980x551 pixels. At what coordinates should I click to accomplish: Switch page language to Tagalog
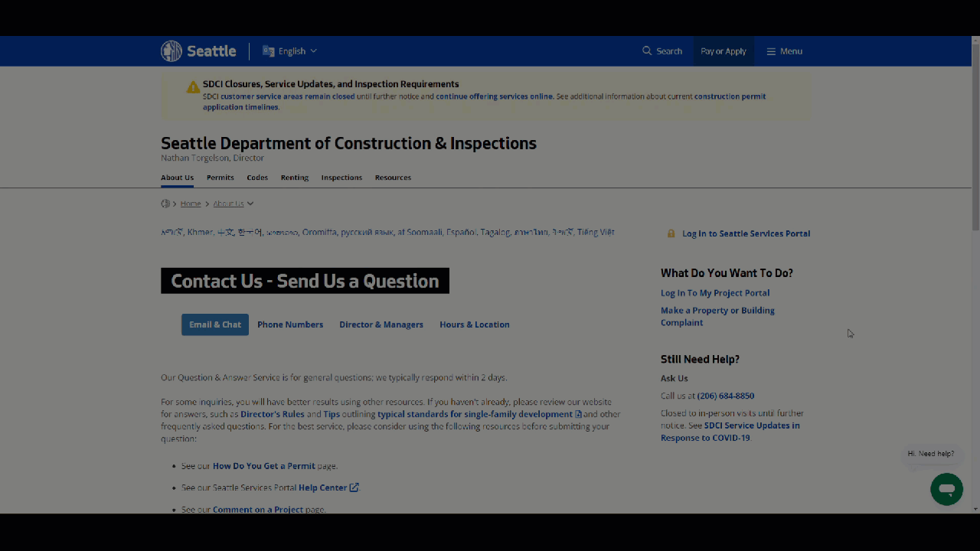(x=495, y=232)
